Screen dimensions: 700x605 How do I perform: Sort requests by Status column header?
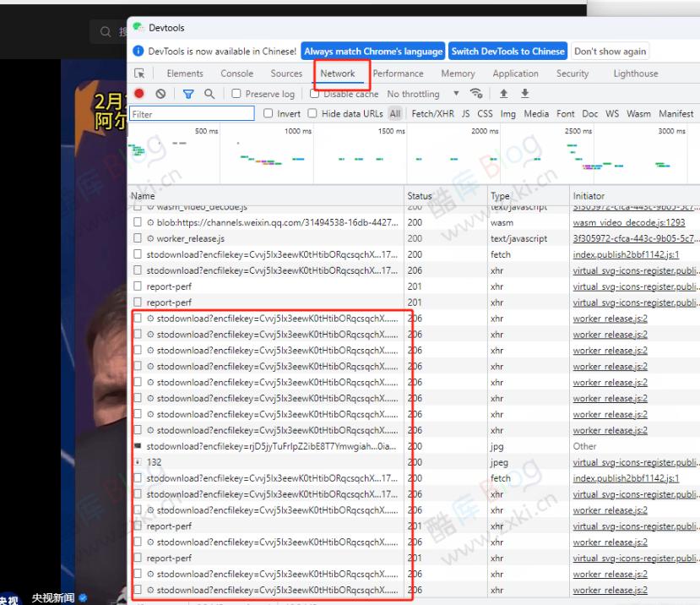(x=419, y=196)
